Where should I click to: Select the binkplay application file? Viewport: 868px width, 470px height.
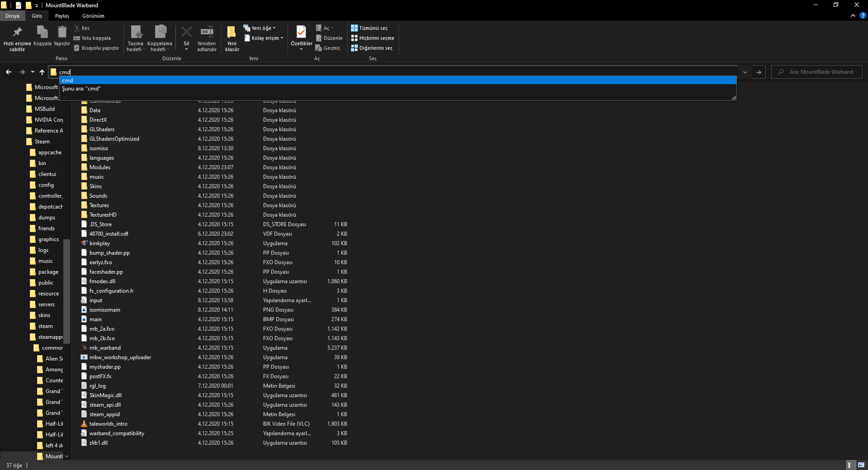[x=99, y=243]
